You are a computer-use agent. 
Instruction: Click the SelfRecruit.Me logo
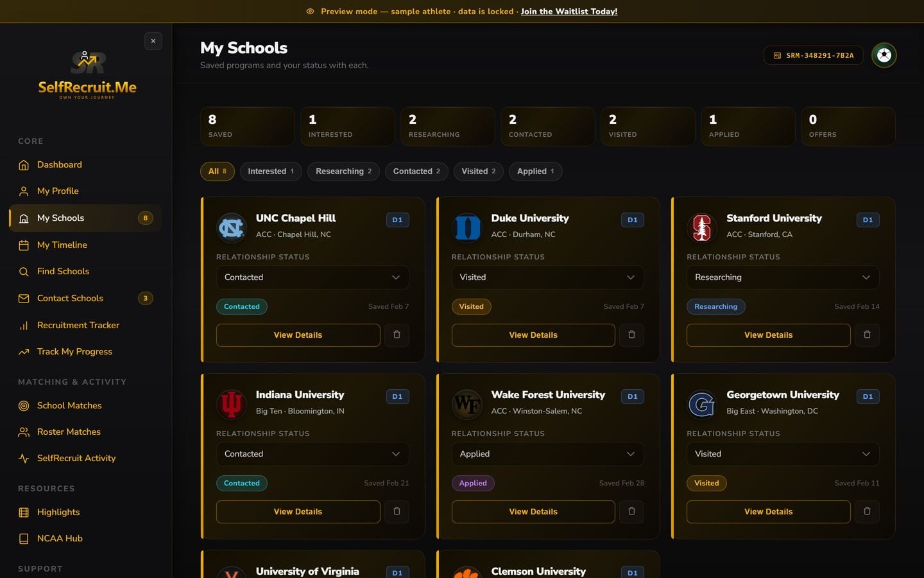[87, 75]
